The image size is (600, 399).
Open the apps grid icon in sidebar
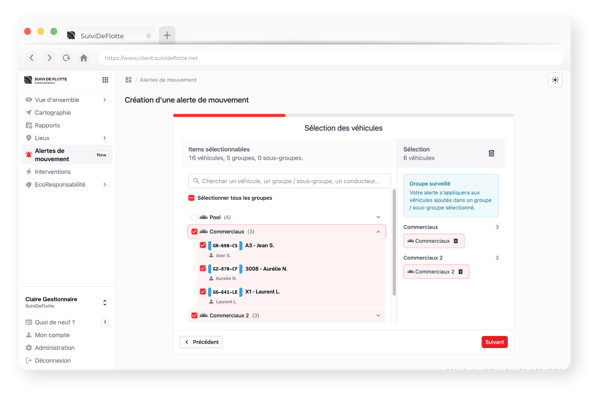(x=105, y=80)
